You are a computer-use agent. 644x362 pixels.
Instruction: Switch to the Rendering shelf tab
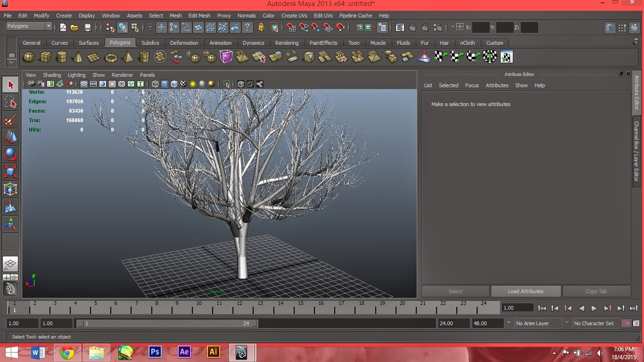(x=287, y=42)
